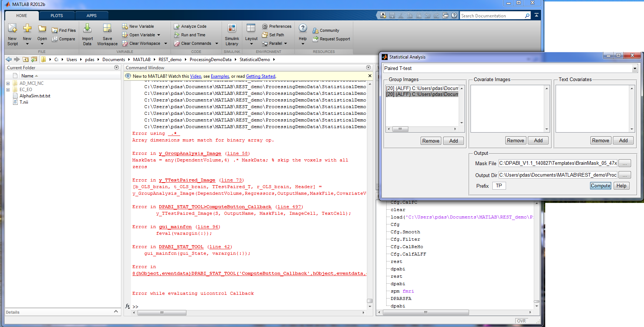Browse for the Mask File

(625, 163)
